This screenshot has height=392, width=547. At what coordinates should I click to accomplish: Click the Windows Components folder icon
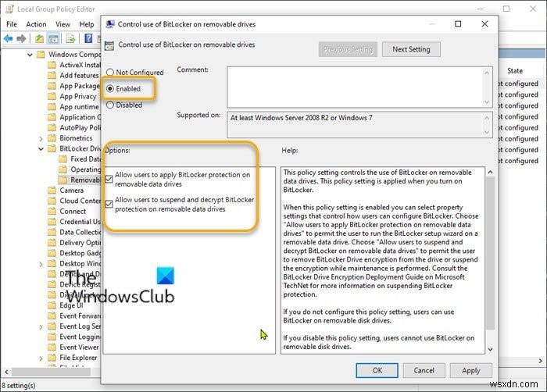[41, 55]
